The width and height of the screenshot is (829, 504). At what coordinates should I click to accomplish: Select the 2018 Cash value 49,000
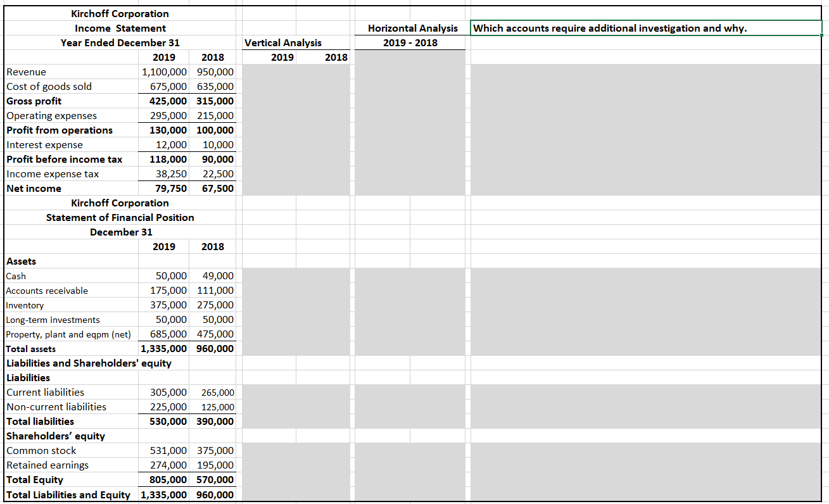coord(218,276)
